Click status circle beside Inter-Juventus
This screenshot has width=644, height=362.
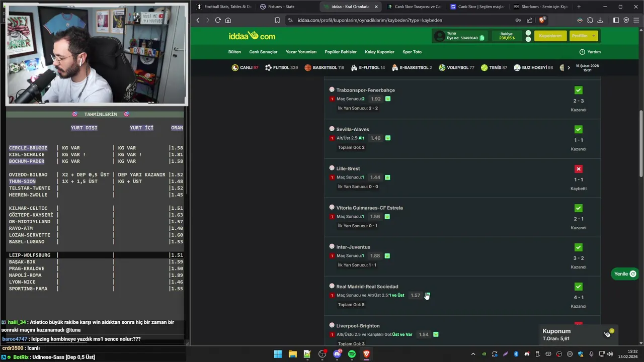(332, 246)
